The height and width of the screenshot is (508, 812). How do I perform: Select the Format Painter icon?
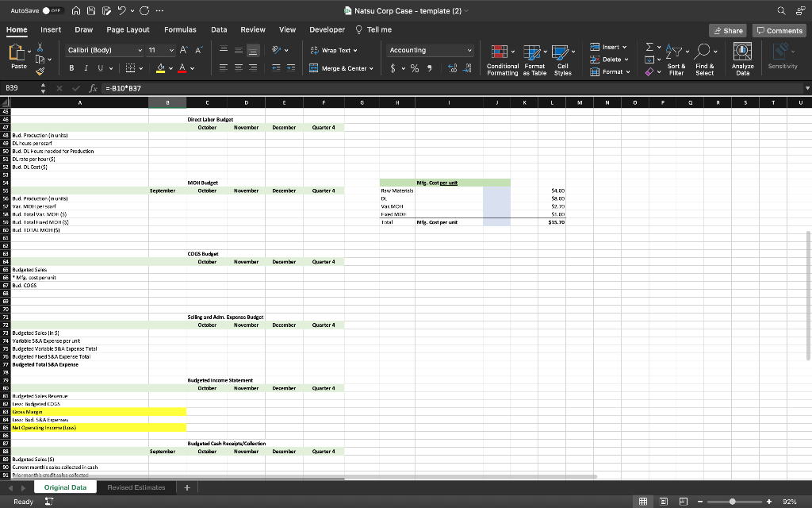(x=40, y=69)
